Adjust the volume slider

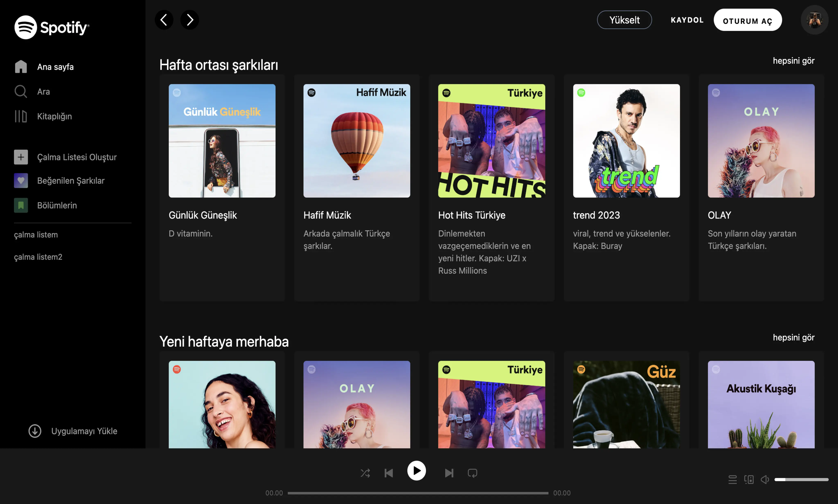tap(801, 479)
